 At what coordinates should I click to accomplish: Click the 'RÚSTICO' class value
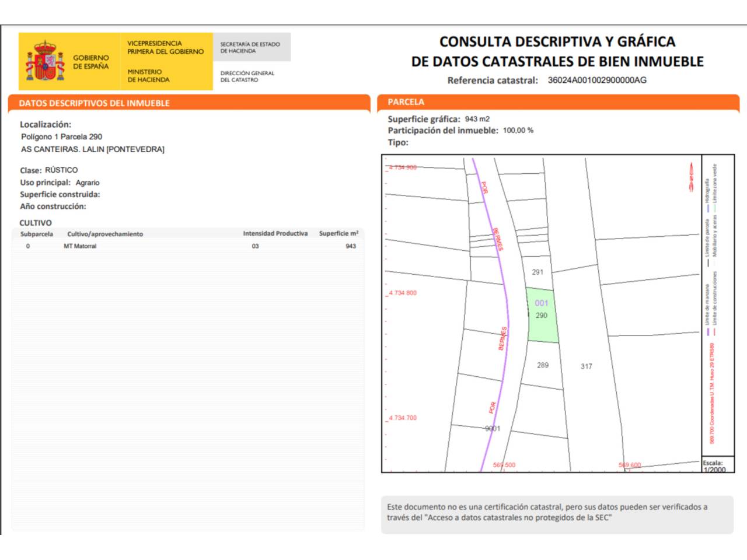[61, 170]
